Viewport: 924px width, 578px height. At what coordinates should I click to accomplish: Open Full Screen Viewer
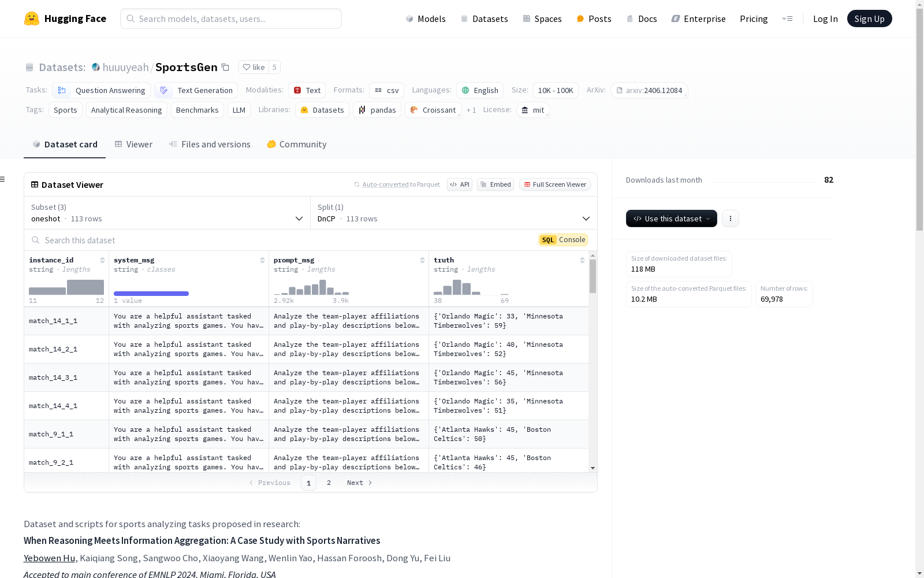[x=555, y=184]
